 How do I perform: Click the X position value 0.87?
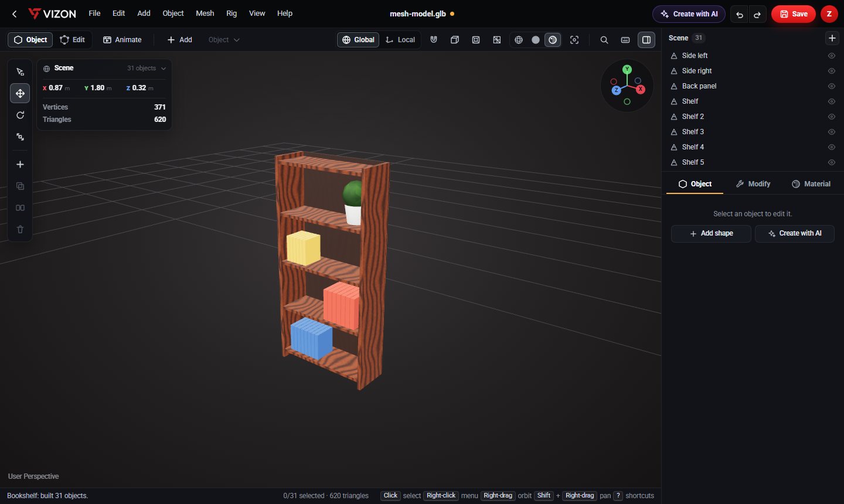click(x=56, y=88)
